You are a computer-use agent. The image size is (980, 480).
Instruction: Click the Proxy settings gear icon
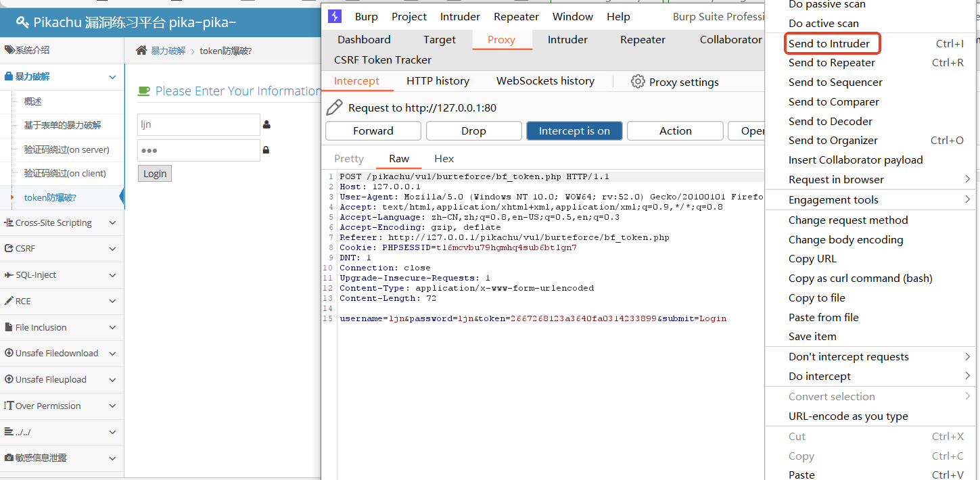(637, 81)
